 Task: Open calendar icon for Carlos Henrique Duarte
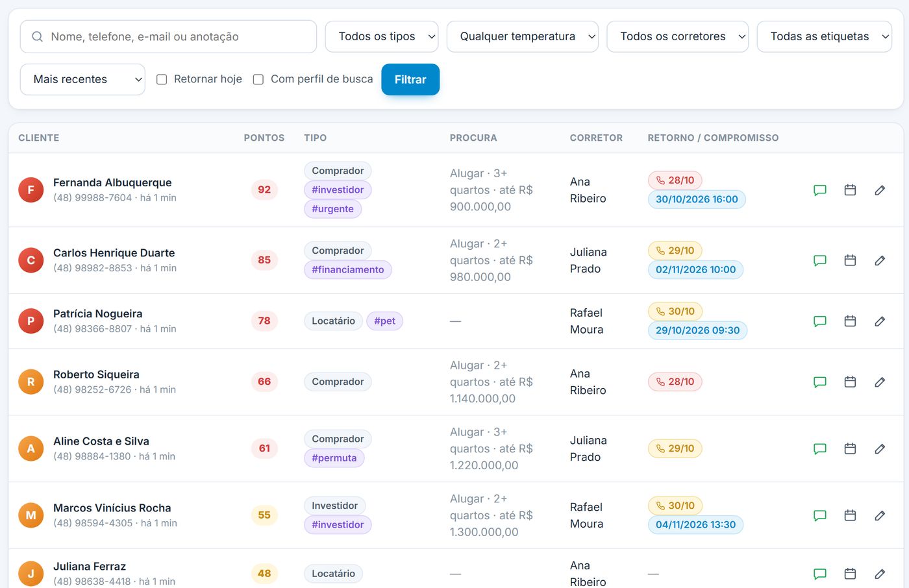pyautogui.click(x=850, y=260)
